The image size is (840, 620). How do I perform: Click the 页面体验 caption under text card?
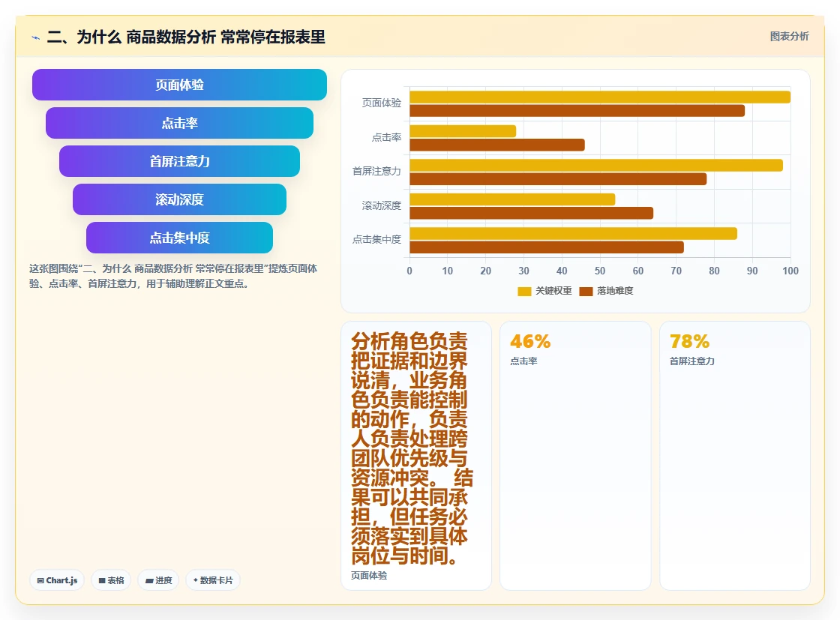click(369, 576)
